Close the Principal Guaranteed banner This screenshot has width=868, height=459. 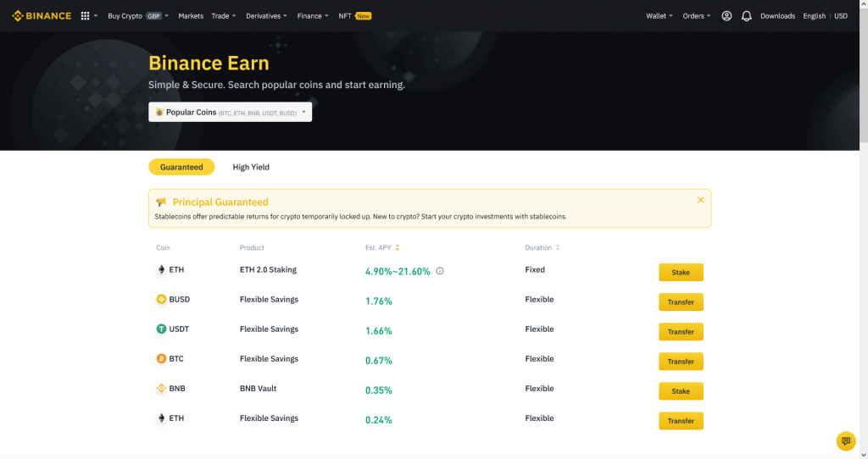(x=701, y=200)
